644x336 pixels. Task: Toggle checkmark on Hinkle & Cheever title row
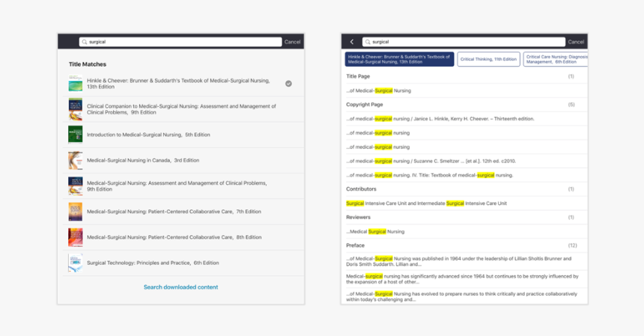[289, 84]
